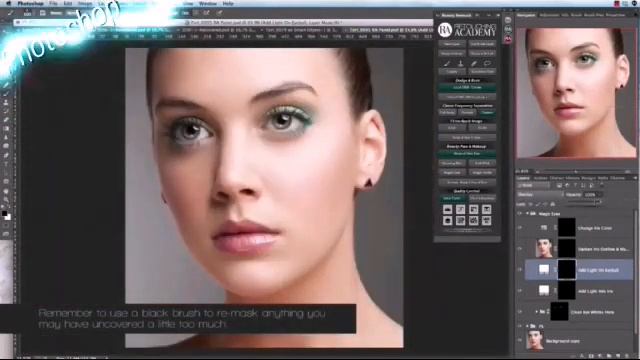Click the speech-bubble shaped icon in Retouching Academy panel

(487, 63)
